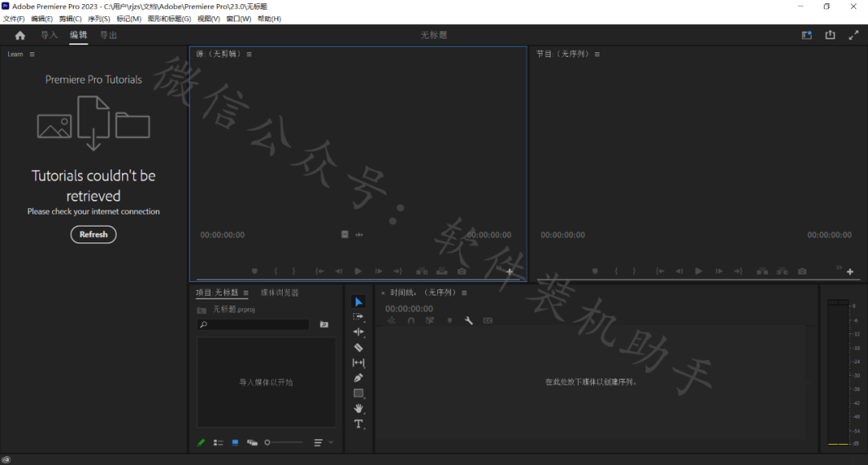868x465 pixels.
Task: Click Insert button in Source monitor
Action: 422,271
